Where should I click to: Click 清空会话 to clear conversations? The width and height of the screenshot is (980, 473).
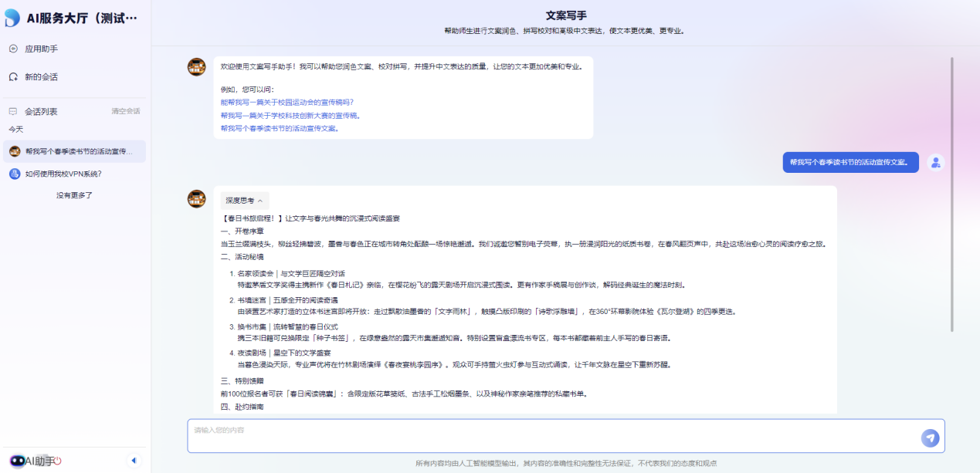point(125,111)
